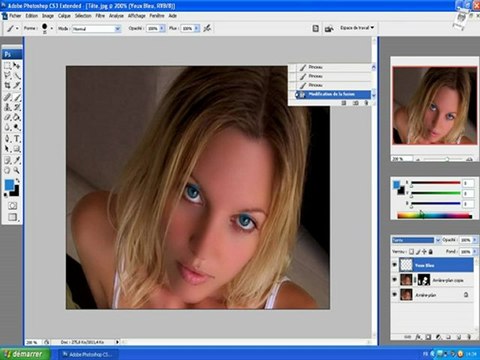Viewport: 480px width, 360px height.
Task: Open the brush Forme preset picker arrow
Action: pos(52,29)
